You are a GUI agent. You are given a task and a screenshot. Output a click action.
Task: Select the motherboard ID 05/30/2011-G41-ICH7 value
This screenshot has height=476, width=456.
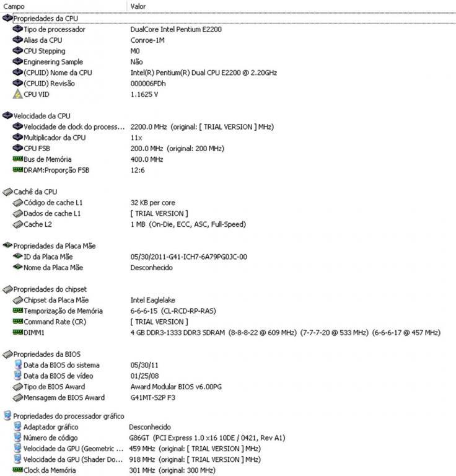[x=188, y=257]
